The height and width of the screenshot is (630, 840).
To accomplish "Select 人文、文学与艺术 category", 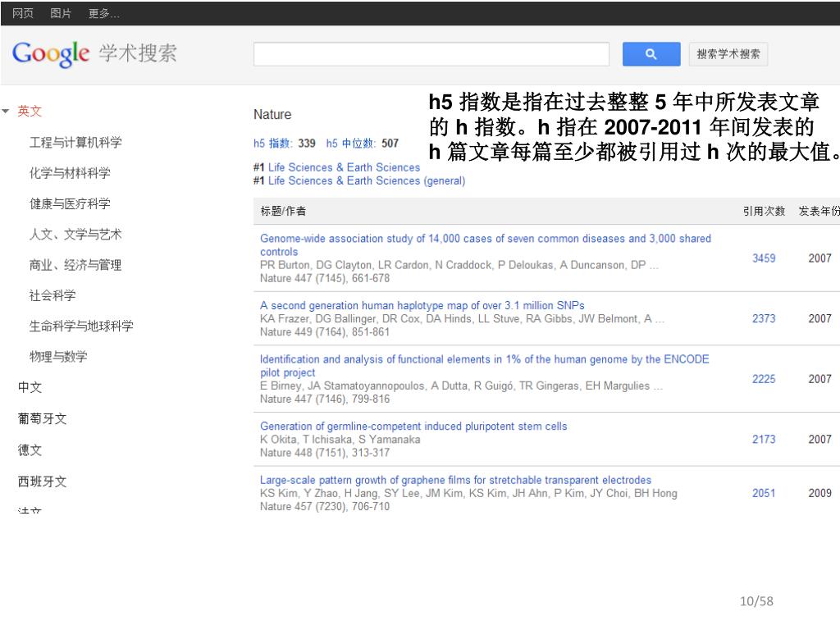I will click(x=75, y=234).
